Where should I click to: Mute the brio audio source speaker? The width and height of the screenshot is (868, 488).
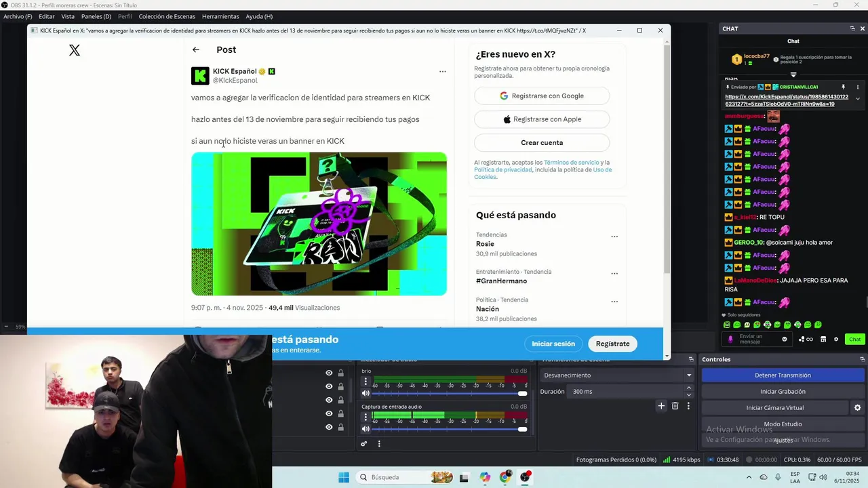tap(366, 393)
